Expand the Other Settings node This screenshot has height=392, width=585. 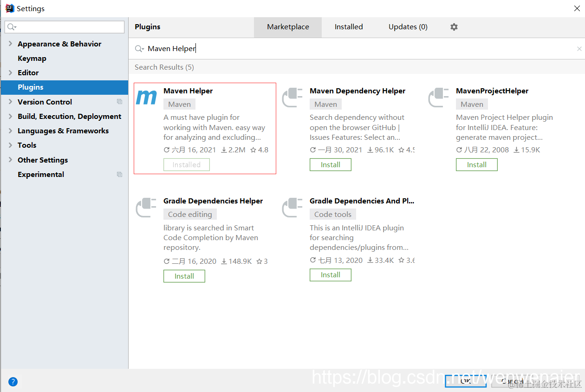pyautogui.click(x=10, y=160)
